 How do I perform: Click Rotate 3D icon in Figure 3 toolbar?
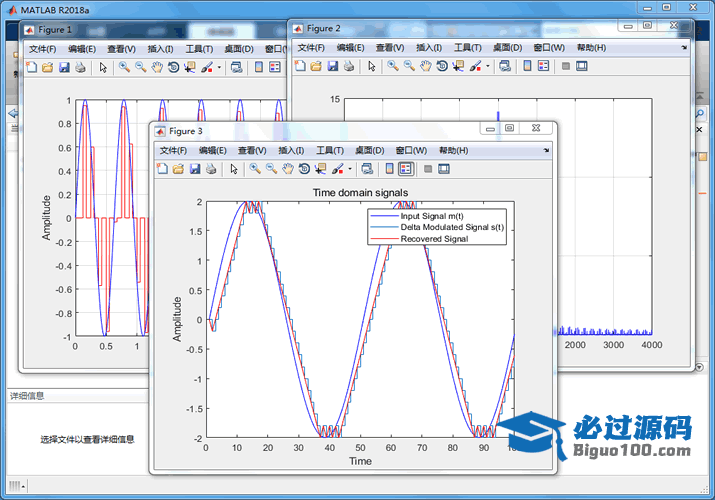coord(303,169)
